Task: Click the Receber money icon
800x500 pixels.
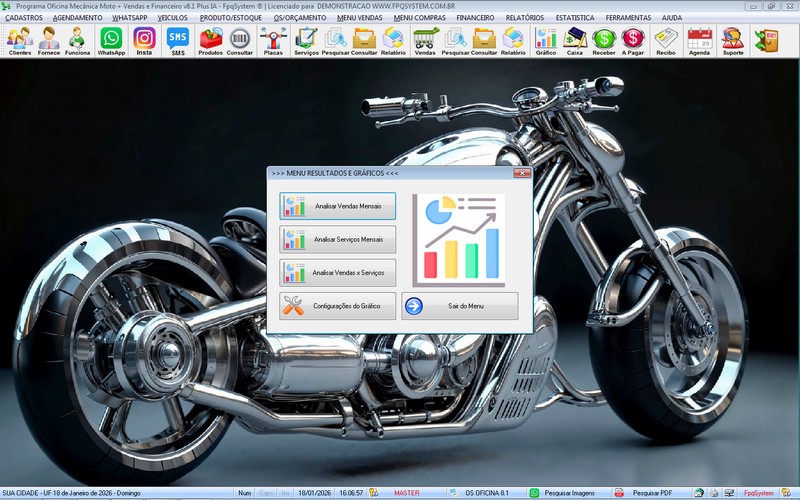Action: tap(604, 40)
